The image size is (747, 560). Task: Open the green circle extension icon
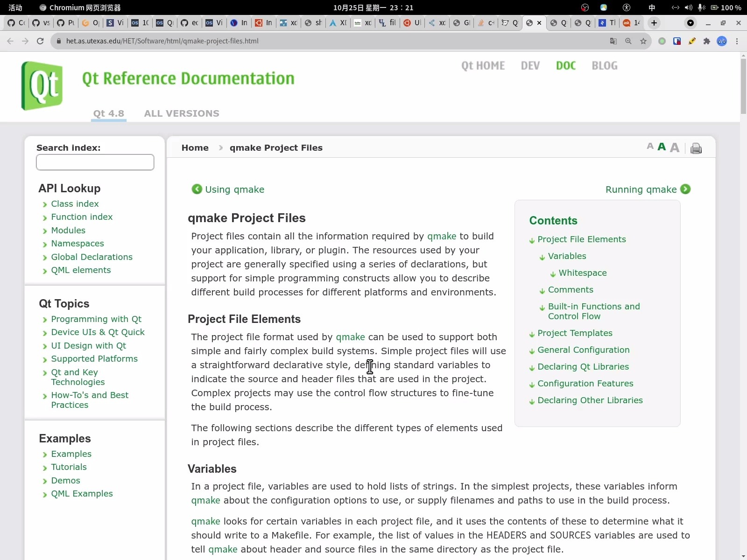point(662,41)
